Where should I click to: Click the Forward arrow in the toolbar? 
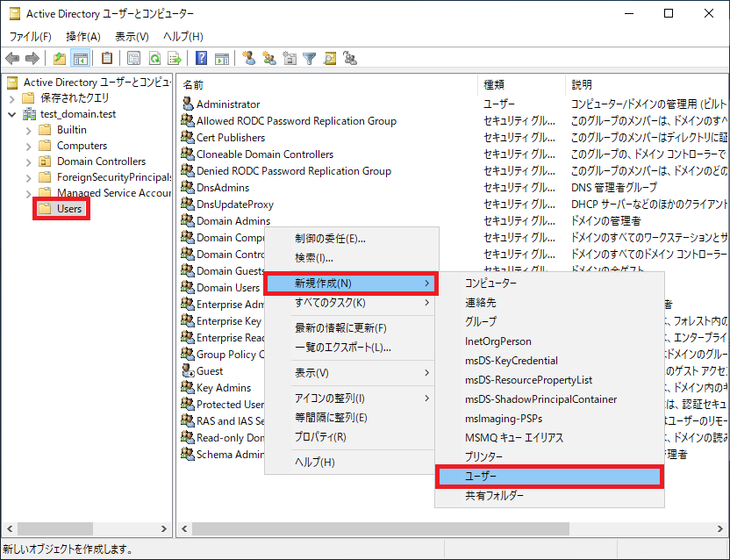32,59
